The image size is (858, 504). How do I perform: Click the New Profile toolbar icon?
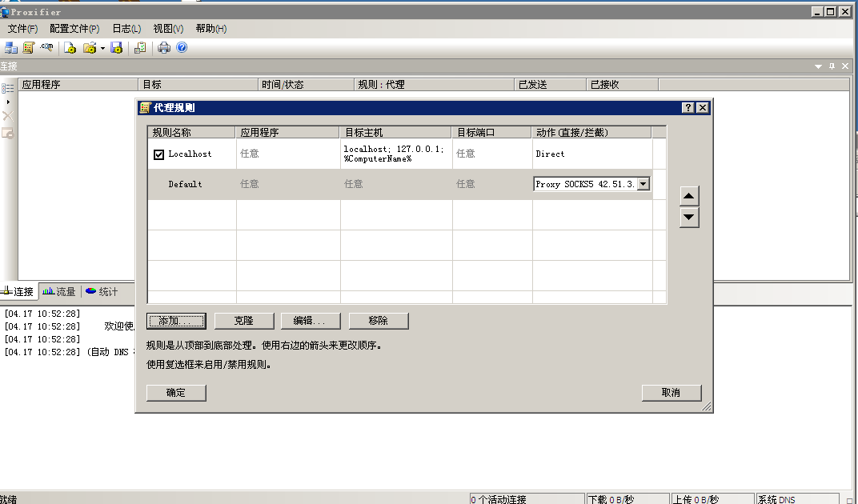coord(70,48)
